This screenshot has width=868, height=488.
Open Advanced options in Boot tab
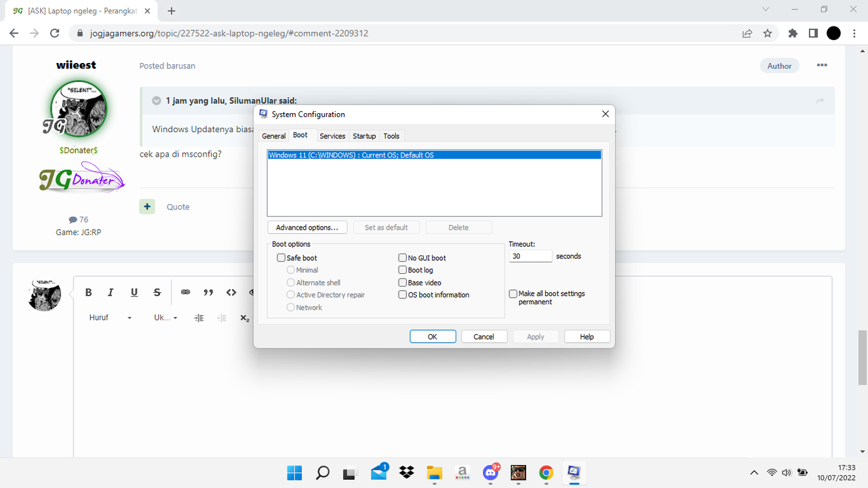307,227
